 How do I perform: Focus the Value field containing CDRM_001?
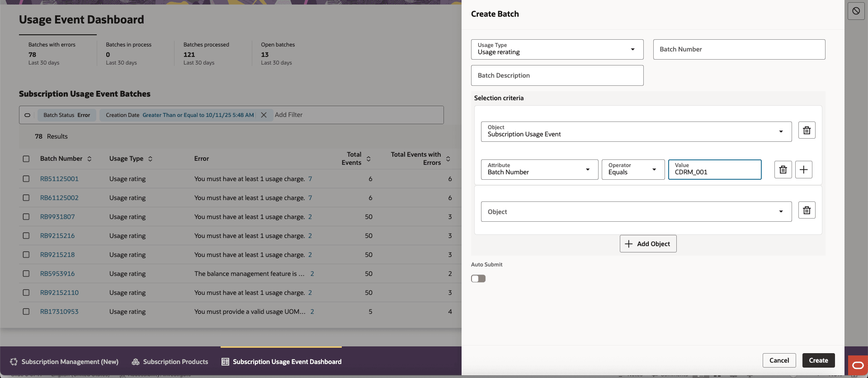pyautogui.click(x=715, y=169)
